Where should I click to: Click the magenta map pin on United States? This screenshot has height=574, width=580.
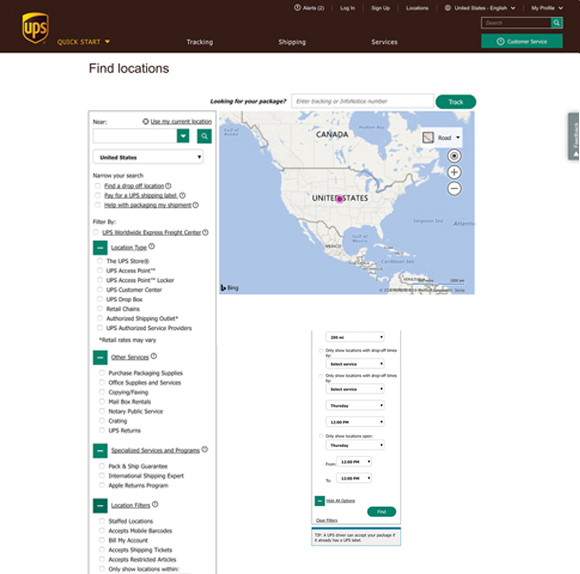[x=340, y=199]
